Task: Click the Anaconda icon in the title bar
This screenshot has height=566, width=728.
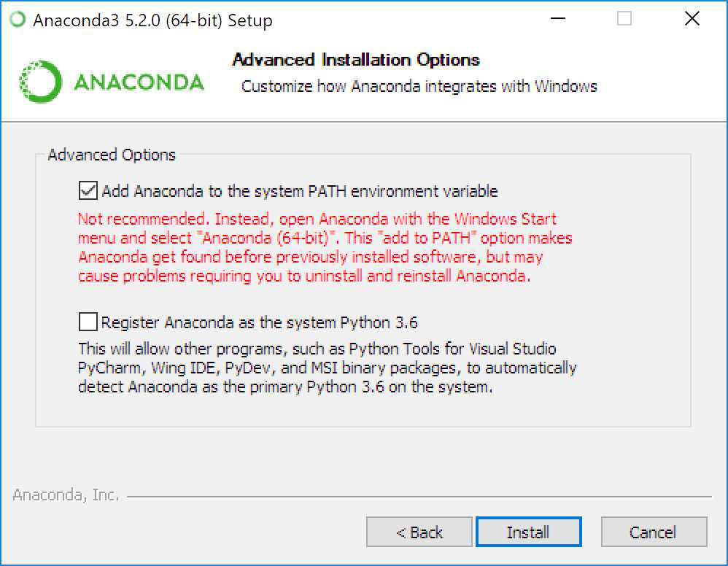Action: (18, 20)
